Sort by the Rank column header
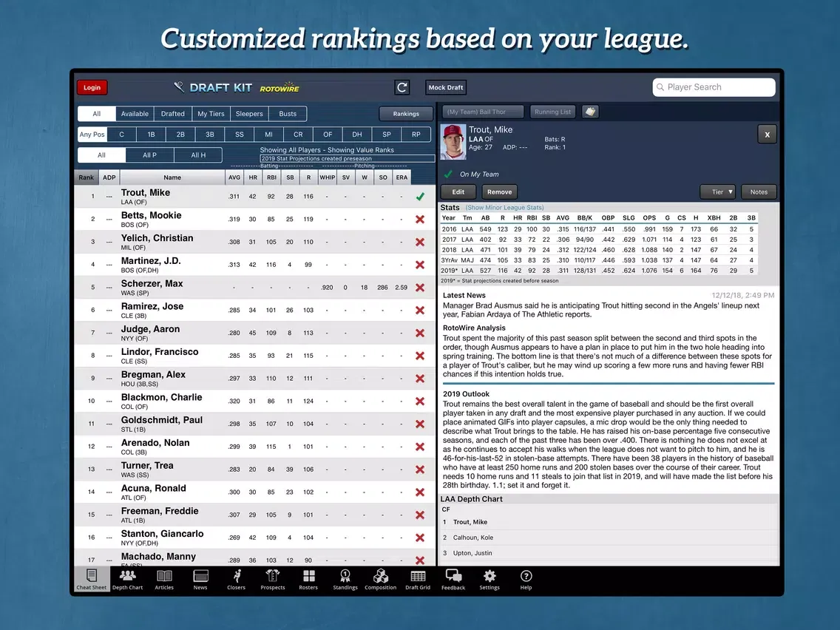Image resolution: width=840 pixels, height=630 pixels. 87,177
